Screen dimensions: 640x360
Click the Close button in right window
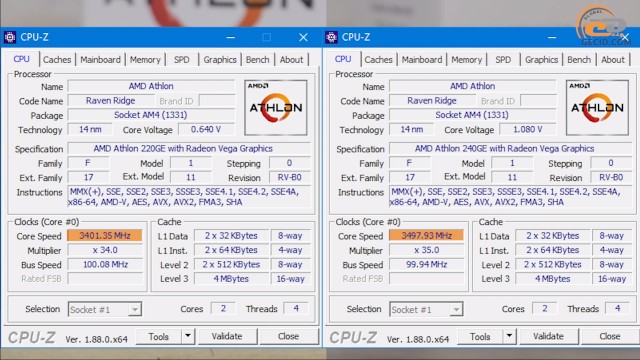pos(610,336)
